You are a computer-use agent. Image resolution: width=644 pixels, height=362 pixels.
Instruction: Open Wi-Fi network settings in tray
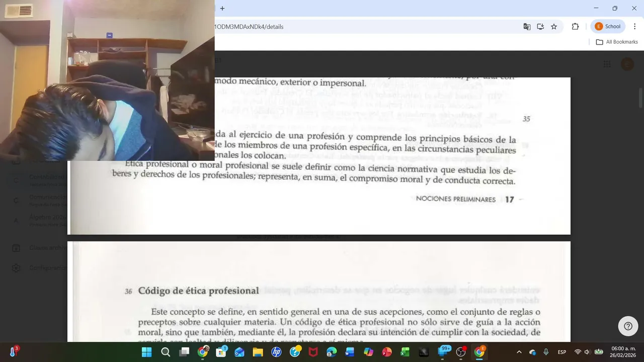pyautogui.click(x=578, y=352)
